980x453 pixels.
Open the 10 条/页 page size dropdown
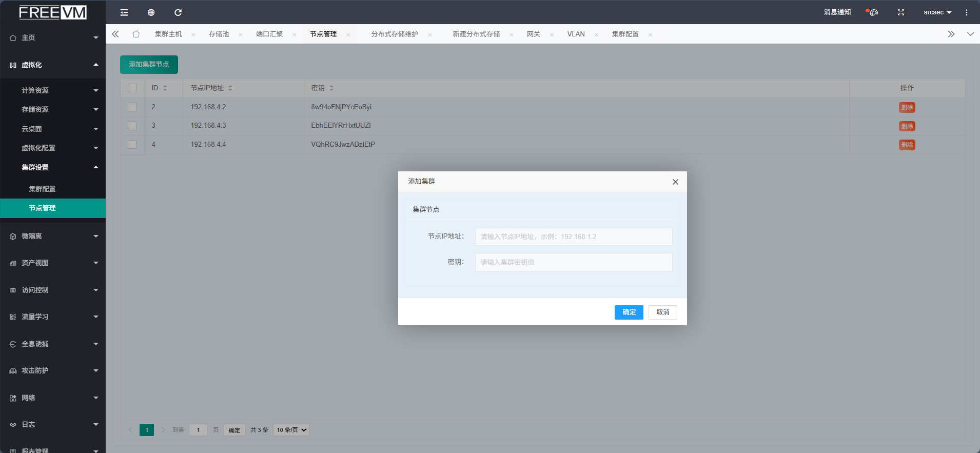point(291,430)
